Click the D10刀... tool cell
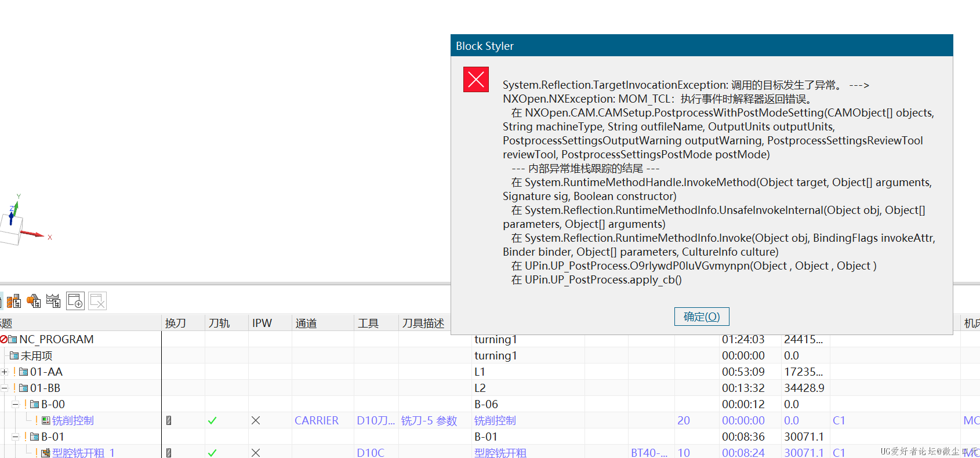The height and width of the screenshot is (458, 980). [x=376, y=420]
